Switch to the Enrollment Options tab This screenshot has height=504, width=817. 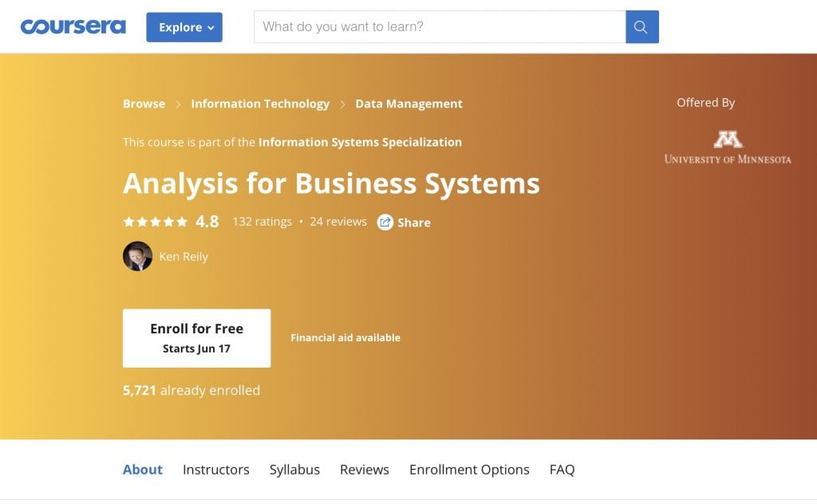pyautogui.click(x=469, y=470)
